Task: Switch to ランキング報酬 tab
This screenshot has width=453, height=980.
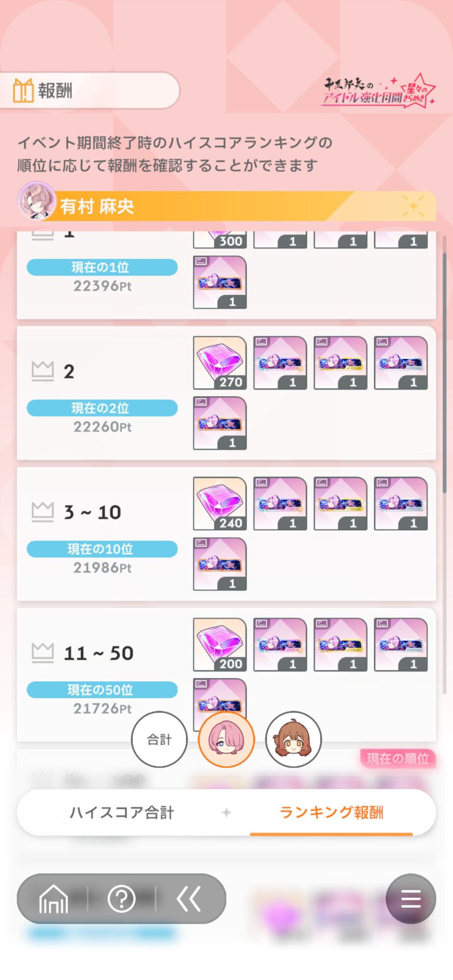Action: click(331, 812)
